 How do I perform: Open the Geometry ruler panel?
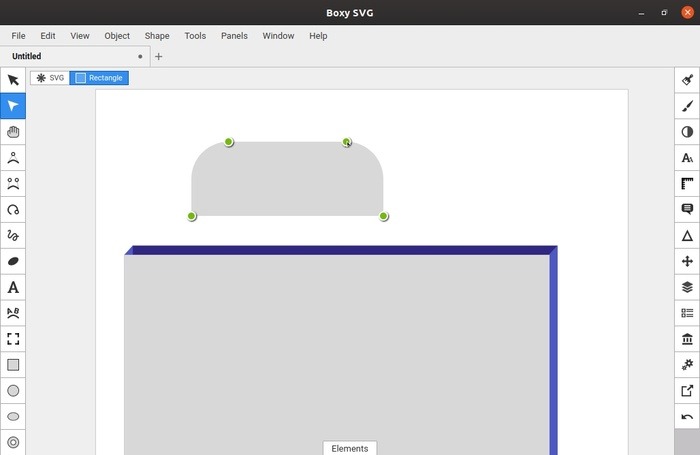687,184
